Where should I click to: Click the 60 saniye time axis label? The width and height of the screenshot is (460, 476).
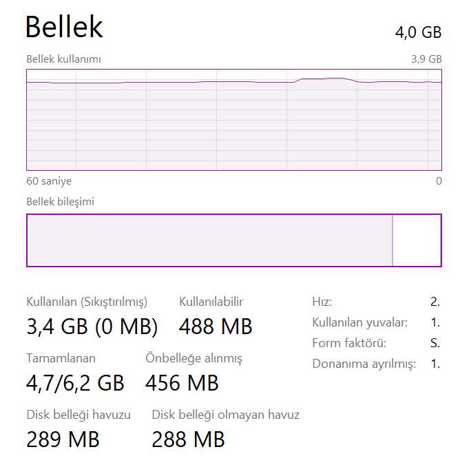click(x=49, y=181)
